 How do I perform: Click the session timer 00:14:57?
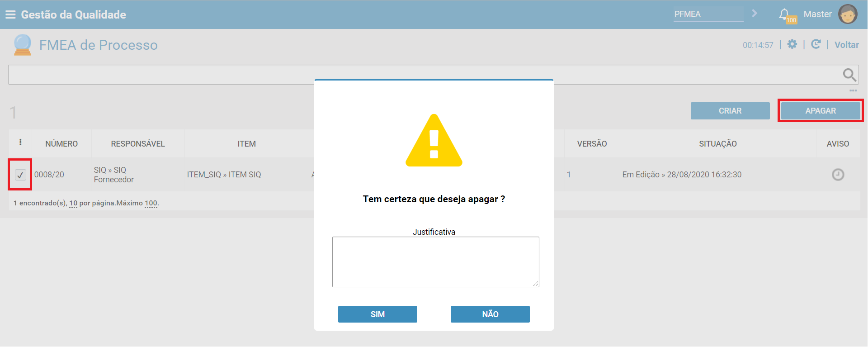tap(758, 45)
